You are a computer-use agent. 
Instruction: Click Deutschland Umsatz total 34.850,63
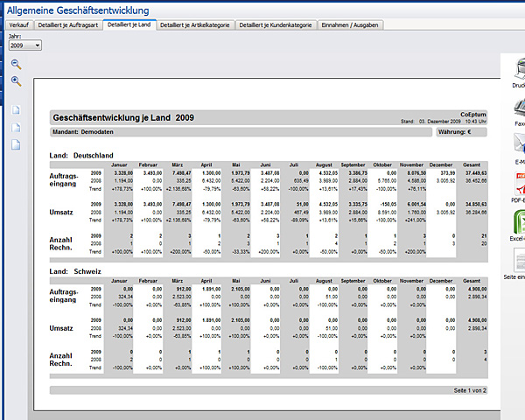tap(476, 204)
